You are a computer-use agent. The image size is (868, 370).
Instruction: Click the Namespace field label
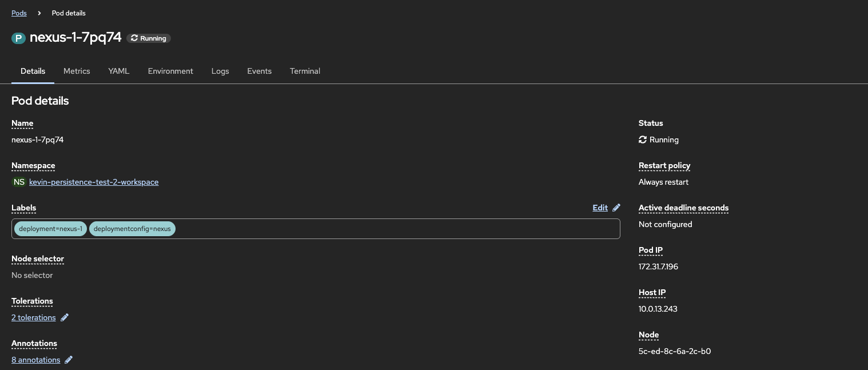coord(33,165)
